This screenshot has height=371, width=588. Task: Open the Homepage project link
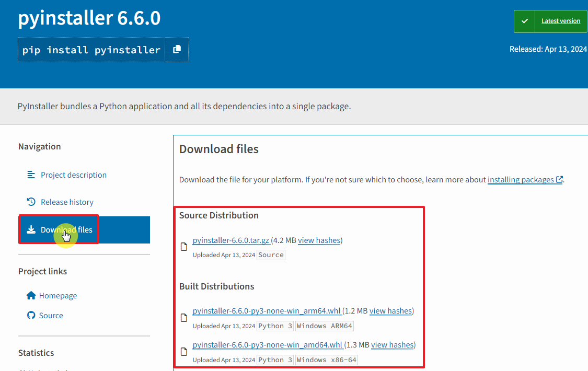point(57,296)
